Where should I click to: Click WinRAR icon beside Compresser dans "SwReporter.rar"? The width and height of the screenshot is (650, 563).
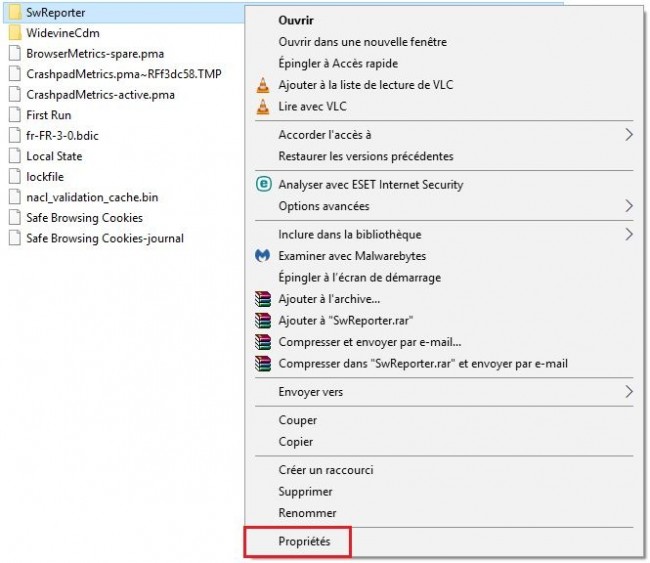(x=263, y=364)
